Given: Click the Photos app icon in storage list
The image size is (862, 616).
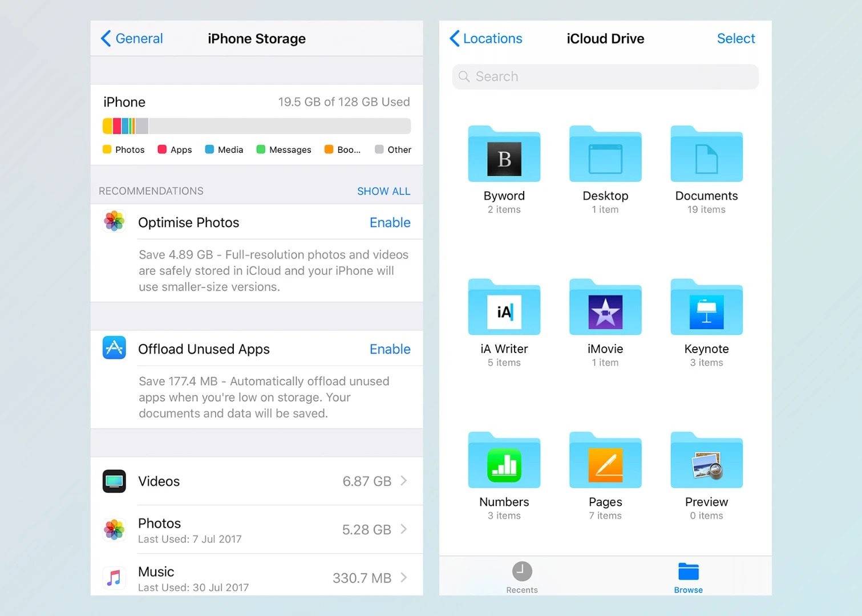Looking at the screenshot, I should click(x=114, y=529).
